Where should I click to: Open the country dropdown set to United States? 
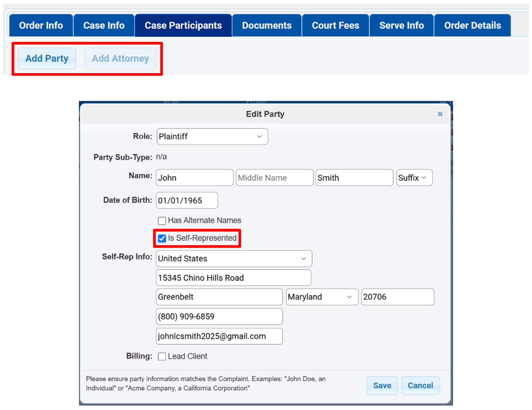pos(234,259)
